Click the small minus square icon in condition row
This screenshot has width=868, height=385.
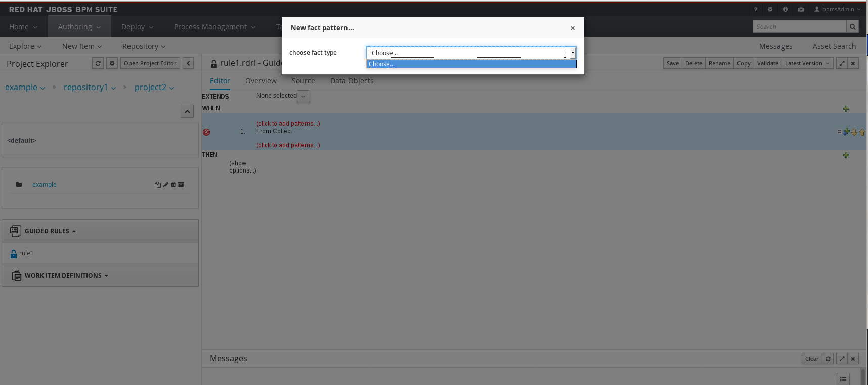(840, 132)
